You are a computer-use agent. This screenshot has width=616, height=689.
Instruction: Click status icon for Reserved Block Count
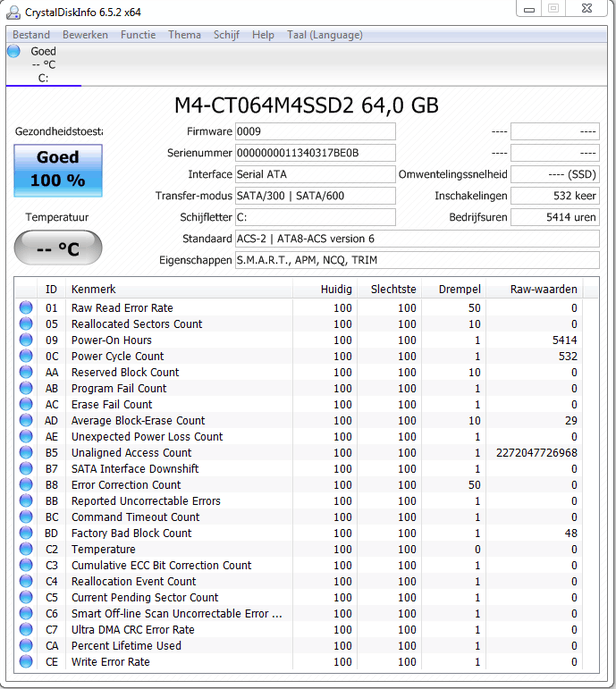tap(26, 372)
